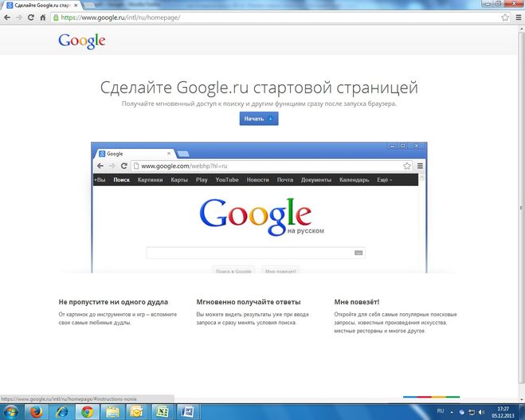This screenshot has height=420, width=525.
Task: Click the network tray icon
Action: pos(472,412)
